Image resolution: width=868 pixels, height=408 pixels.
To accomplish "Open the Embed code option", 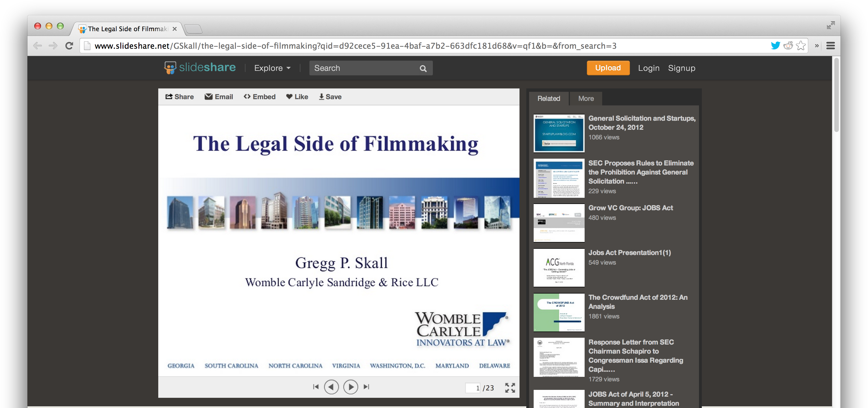I will point(259,97).
